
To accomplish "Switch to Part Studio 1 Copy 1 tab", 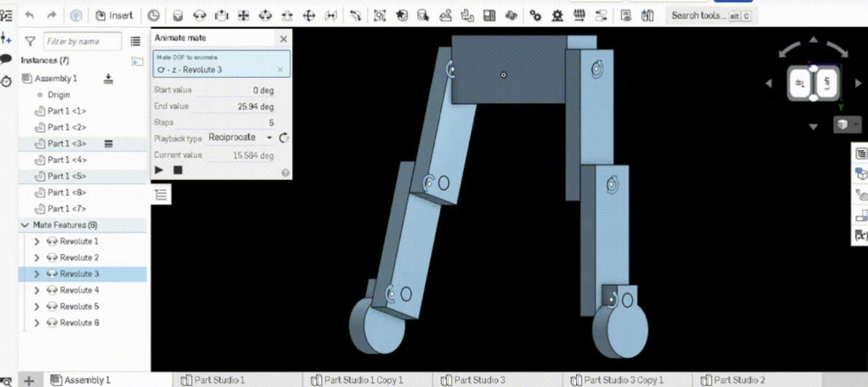I will point(357,380).
